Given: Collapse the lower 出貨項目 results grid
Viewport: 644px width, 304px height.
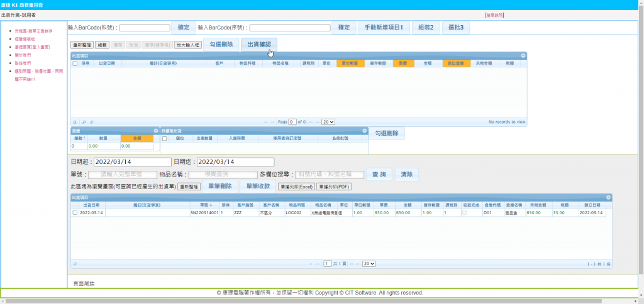Looking at the screenshot, I should (x=608, y=197).
